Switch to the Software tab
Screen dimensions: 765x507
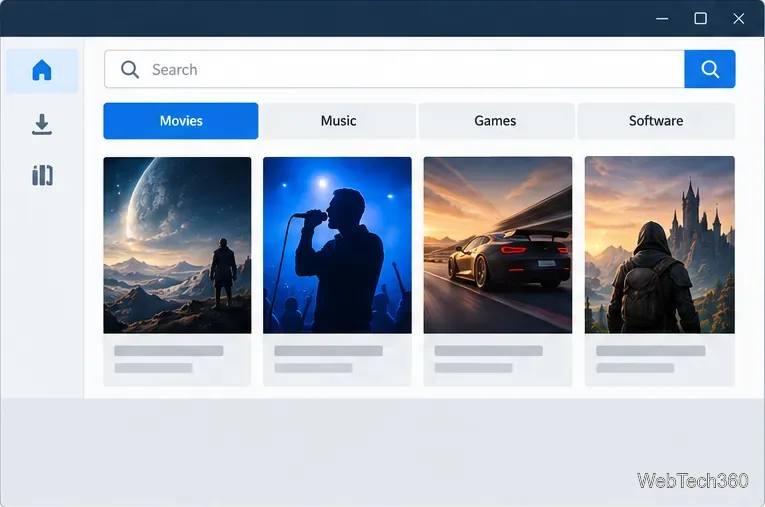point(656,121)
